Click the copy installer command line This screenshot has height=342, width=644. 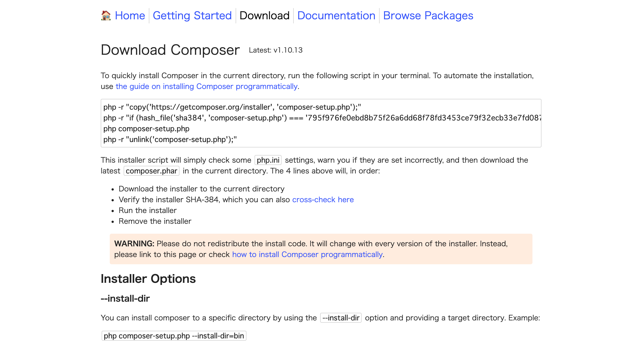tap(232, 107)
